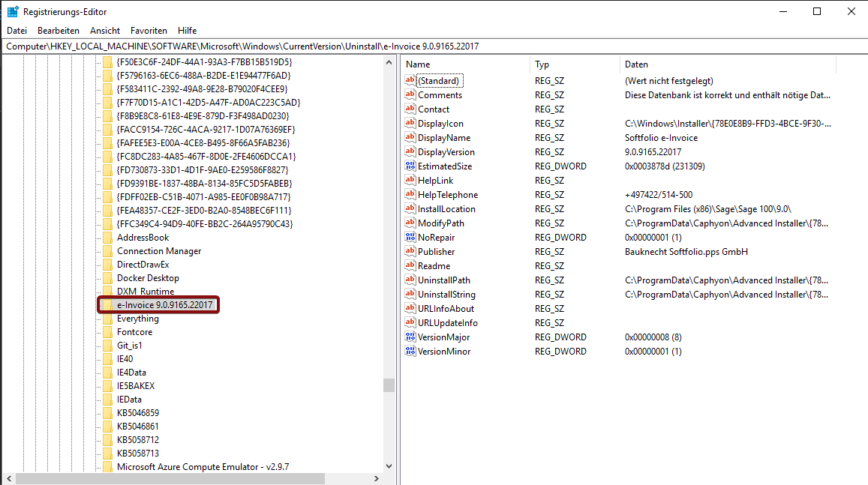Screen dimensions: 868x485
Task: Click the registry path address bar
Action: tap(434, 46)
